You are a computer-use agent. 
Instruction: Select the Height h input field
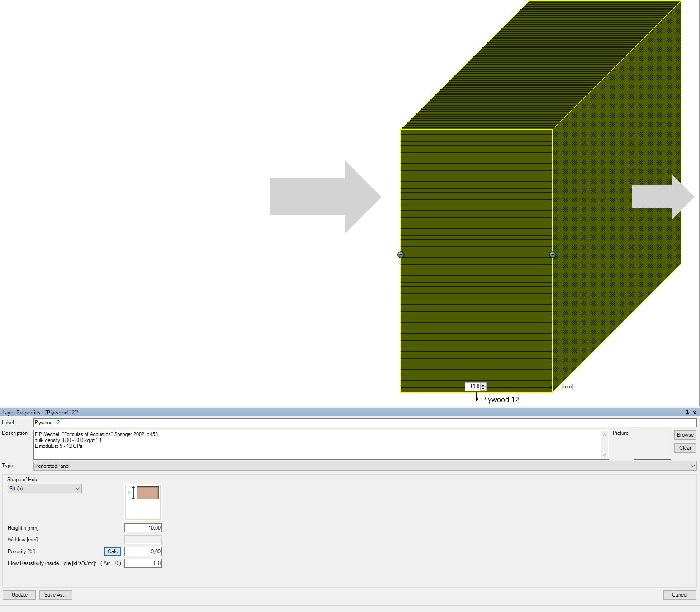[143, 528]
